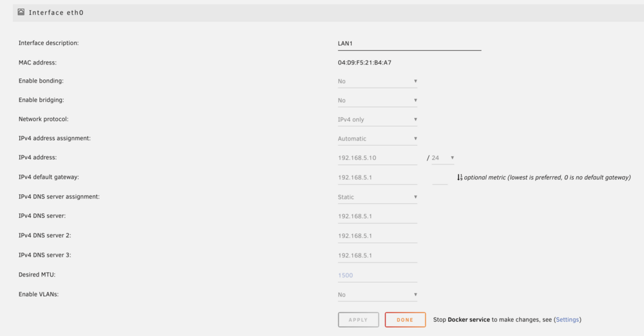The image size is (644, 336).
Task: Click the 'Enable bonding:' label
Action: (41, 81)
